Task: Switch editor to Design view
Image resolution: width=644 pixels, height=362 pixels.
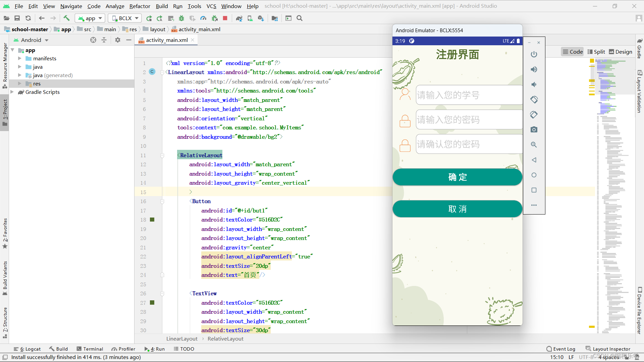Action: [x=621, y=52]
